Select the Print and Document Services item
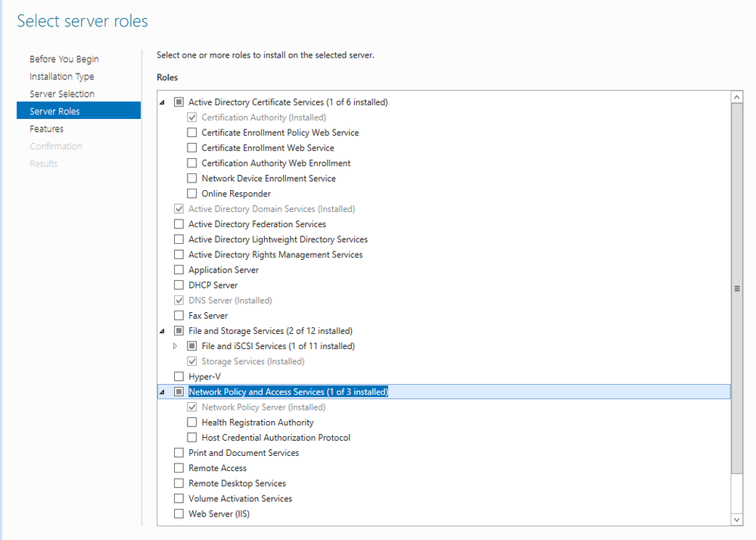The height and width of the screenshot is (540, 756). (244, 453)
